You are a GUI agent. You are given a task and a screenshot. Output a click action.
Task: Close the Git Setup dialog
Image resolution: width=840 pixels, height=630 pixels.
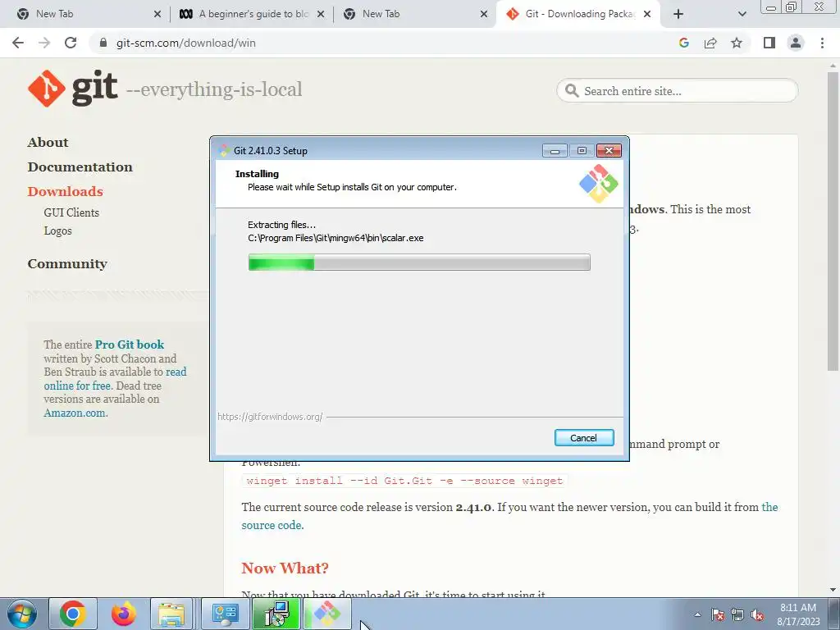pos(609,151)
